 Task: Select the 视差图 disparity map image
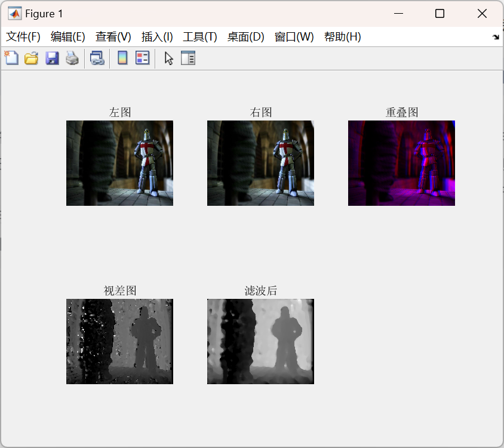(x=119, y=341)
